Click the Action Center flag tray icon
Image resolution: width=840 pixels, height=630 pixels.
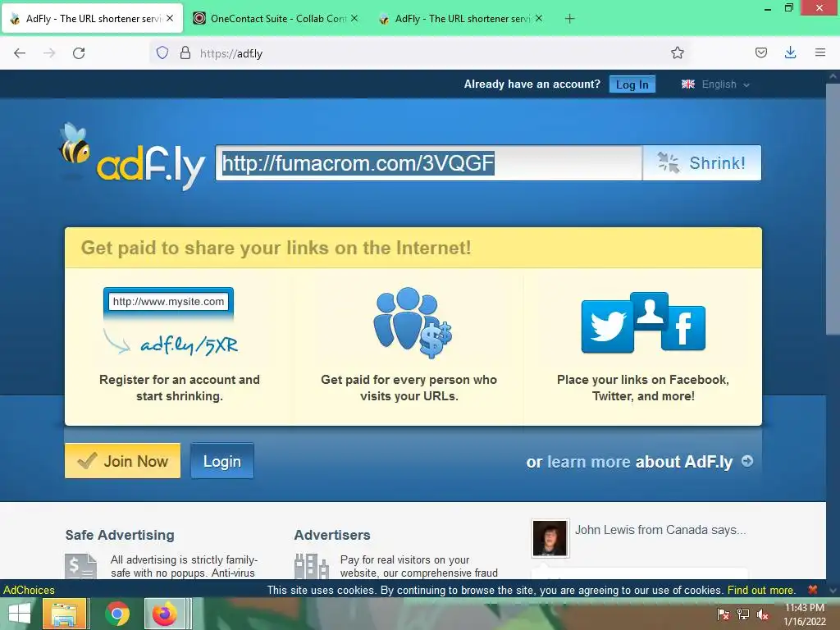pos(724,614)
